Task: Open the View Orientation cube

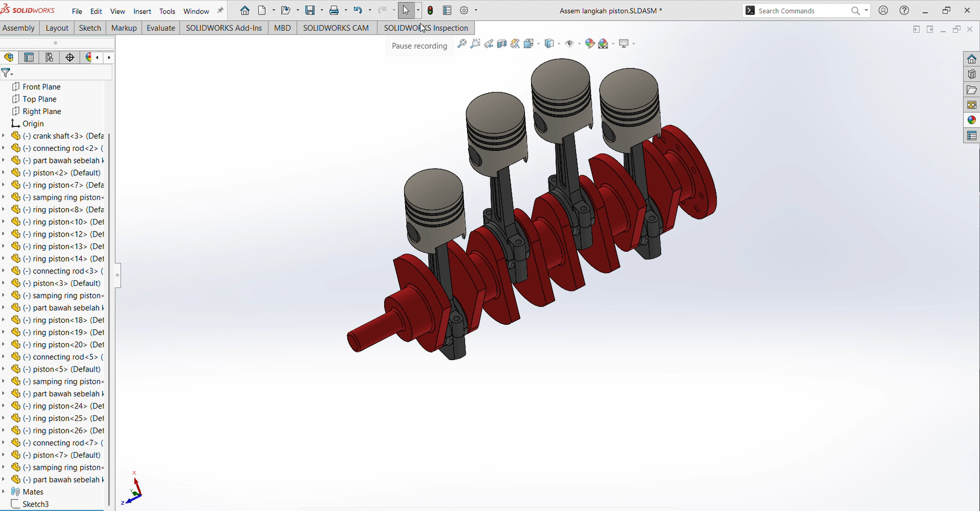Action: tap(529, 44)
